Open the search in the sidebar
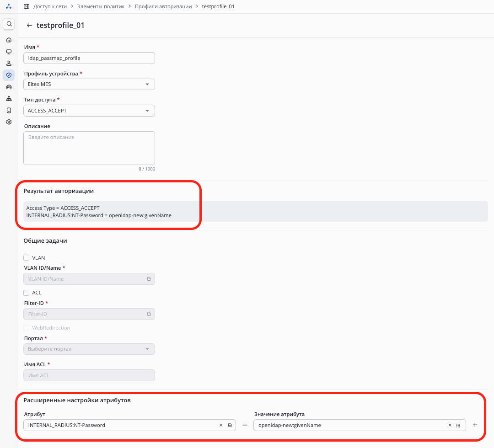 click(9, 24)
